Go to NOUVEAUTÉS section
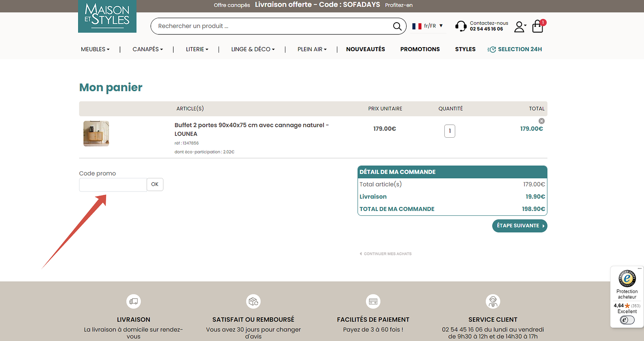 (x=365, y=50)
